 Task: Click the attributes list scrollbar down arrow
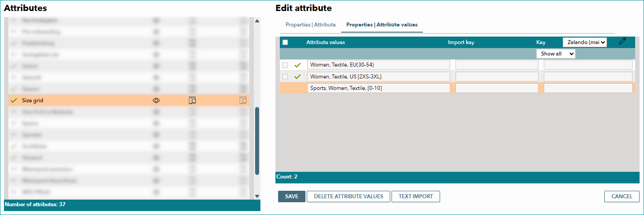(257, 196)
